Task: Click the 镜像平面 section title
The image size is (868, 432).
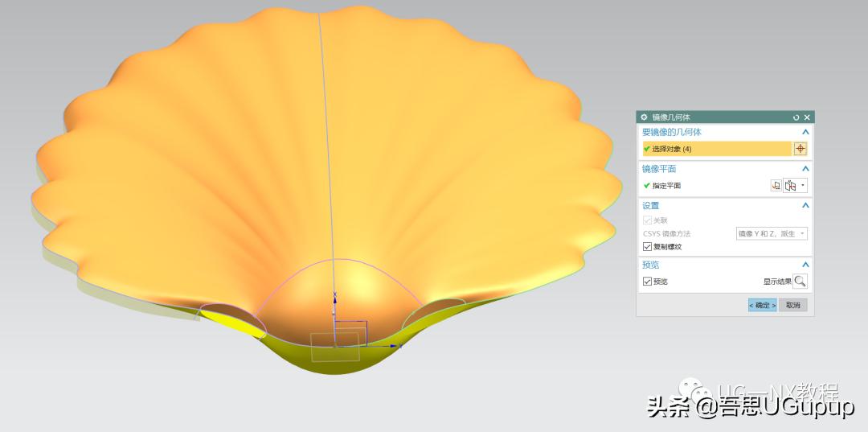Action: [x=659, y=169]
